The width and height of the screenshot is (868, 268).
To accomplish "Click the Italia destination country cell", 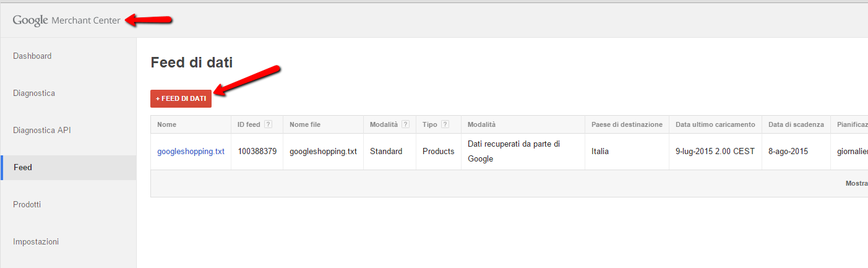I will (600, 151).
